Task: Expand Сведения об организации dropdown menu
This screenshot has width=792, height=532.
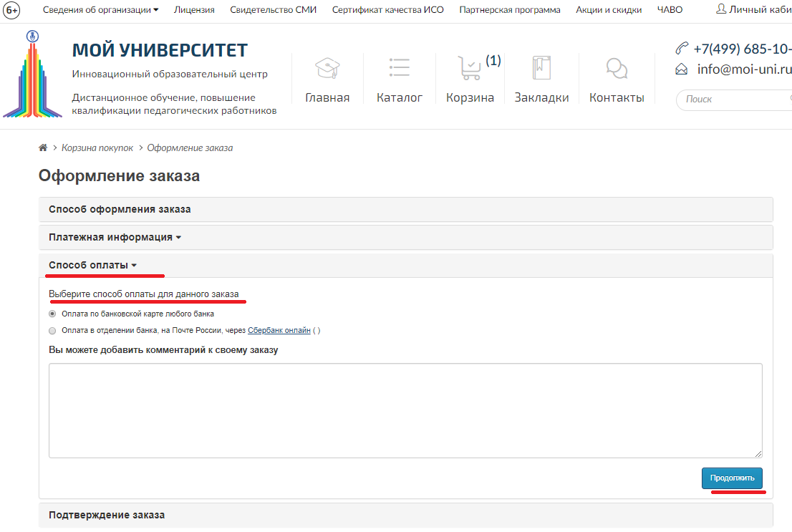Action: 100,10
